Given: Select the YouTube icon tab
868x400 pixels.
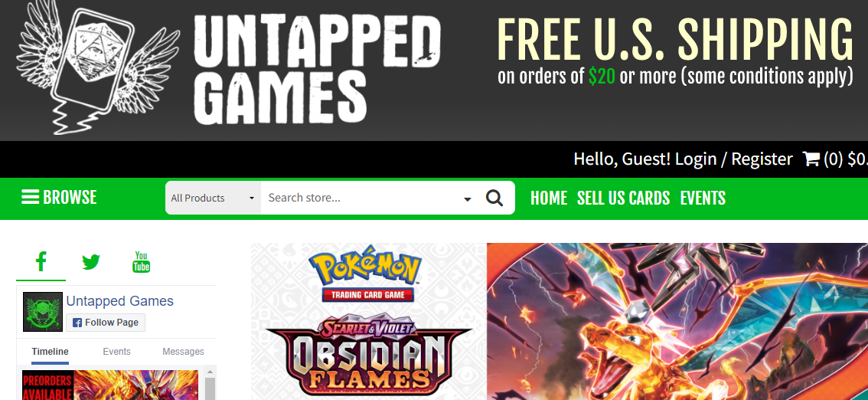Looking at the screenshot, I should [x=141, y=261].
